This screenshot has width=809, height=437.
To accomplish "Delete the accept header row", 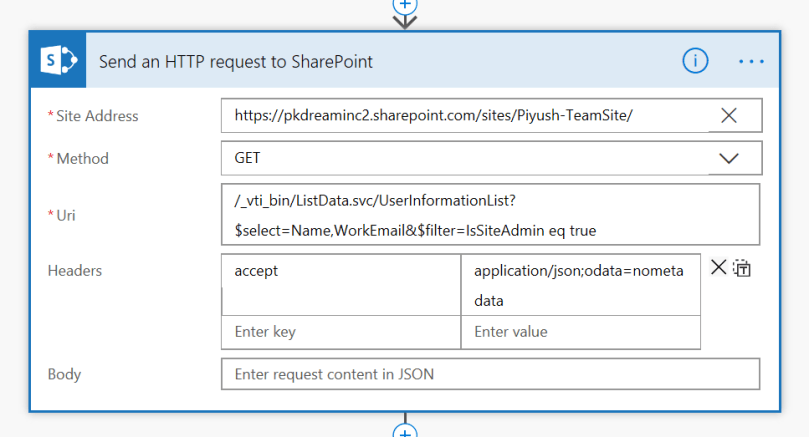I will 718,267.
